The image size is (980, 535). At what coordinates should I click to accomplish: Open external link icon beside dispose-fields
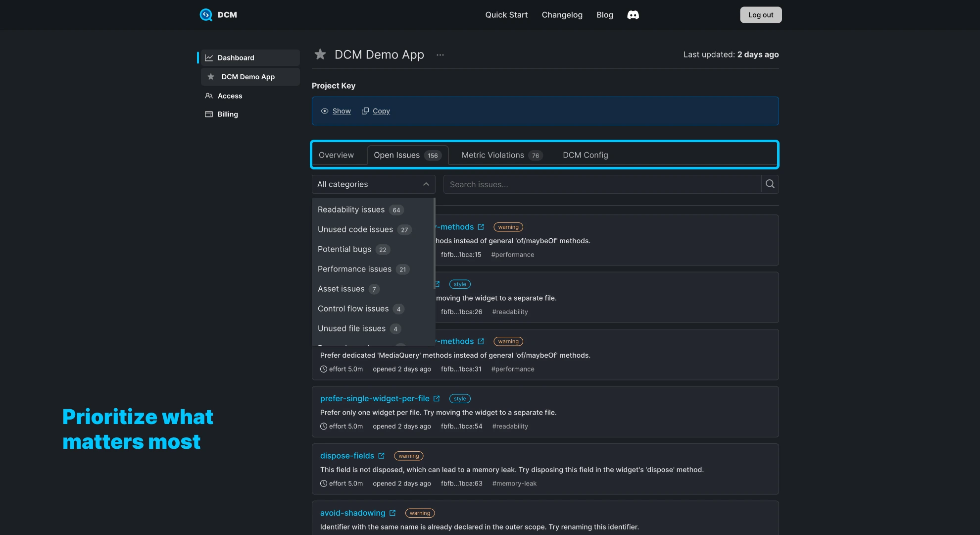coord(381,456)
